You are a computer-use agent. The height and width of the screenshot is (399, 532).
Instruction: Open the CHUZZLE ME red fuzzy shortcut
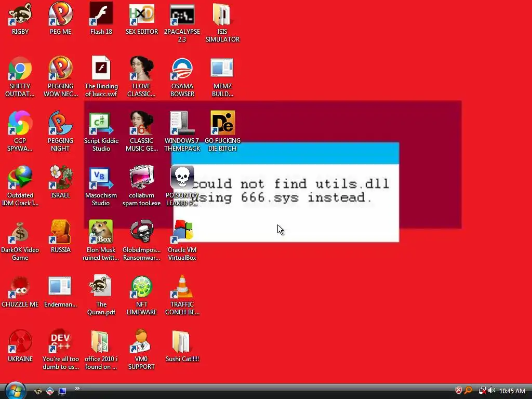pyautogui.click(x=20, y=287)
